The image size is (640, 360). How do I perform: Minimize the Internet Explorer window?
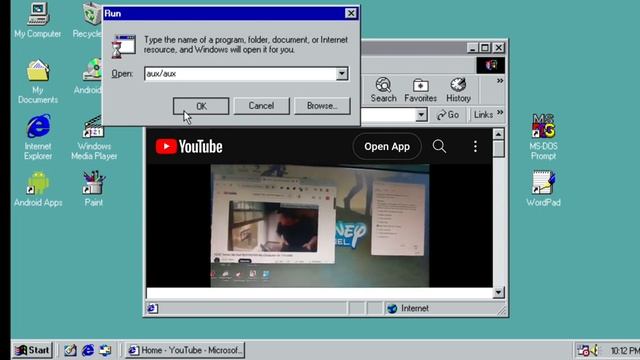click(x=472, y=48)
